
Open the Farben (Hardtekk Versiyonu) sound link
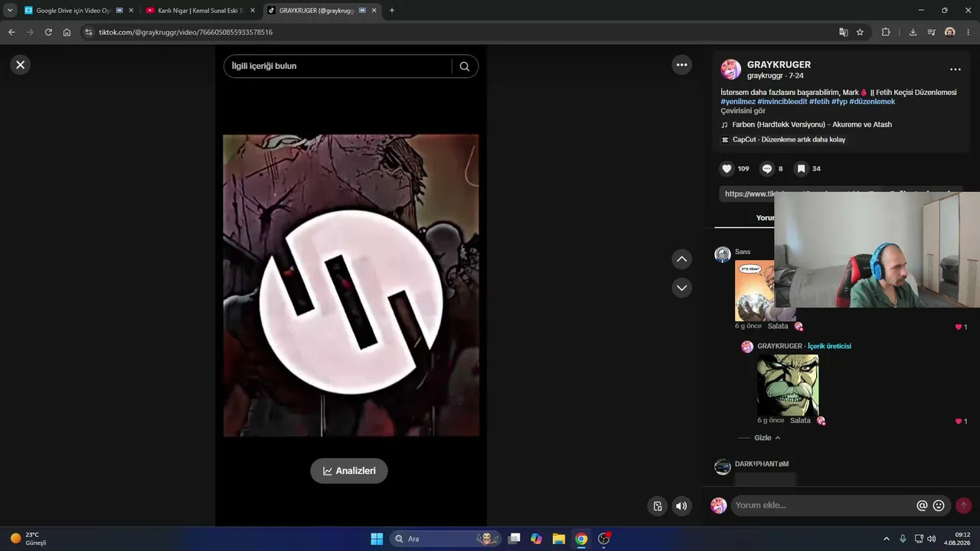tap(812, 125)
